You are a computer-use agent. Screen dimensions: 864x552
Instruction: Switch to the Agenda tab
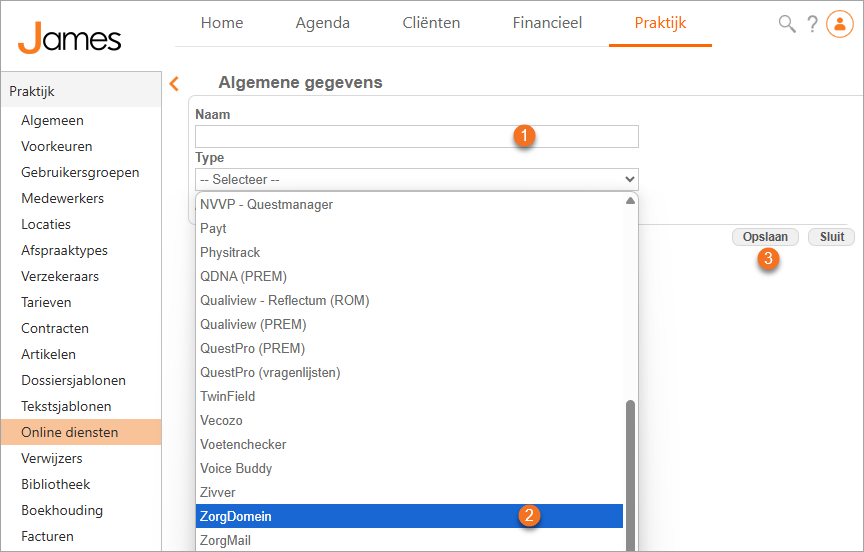[322, 23]
